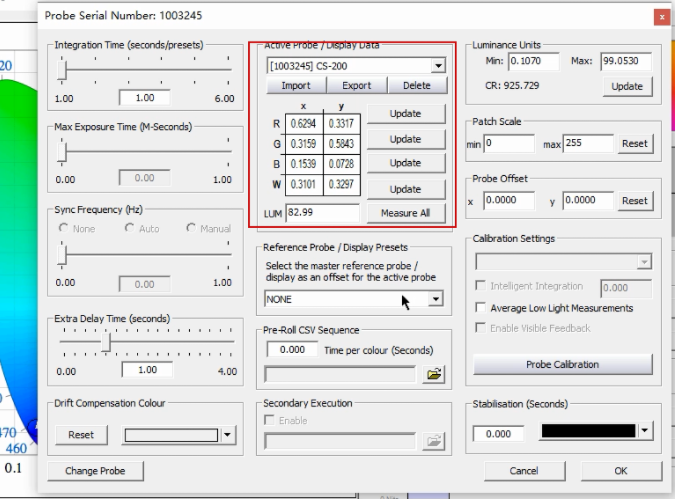Click the Luminance Units Update button
Image resolution: width=675 pixels, height=500 pixels.
626,86
